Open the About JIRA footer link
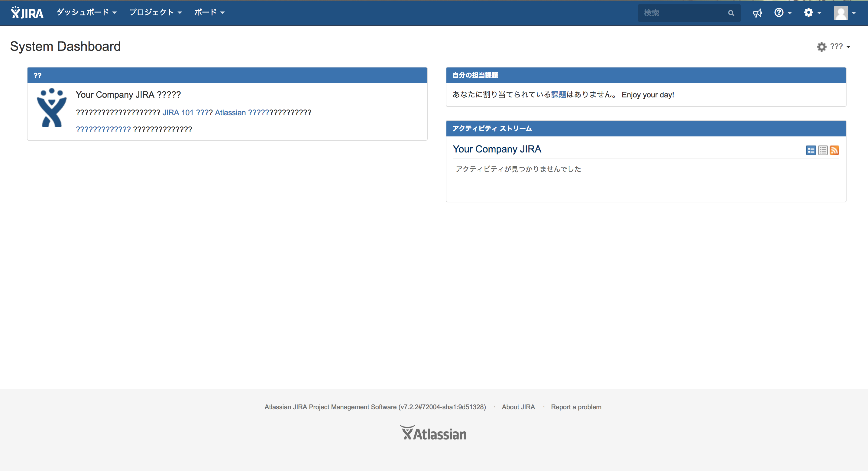Viewport: 868px width, 471px height. [518, 407]
